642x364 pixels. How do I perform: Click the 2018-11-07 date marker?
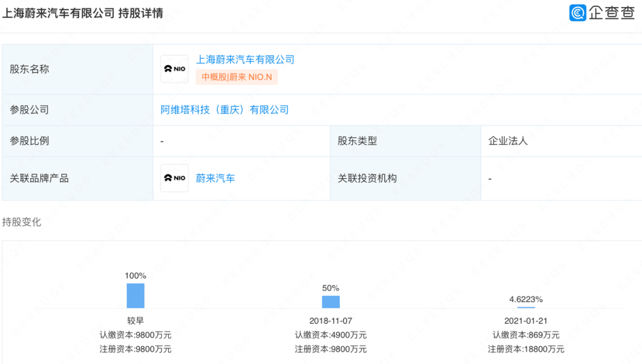coord(331,321)
